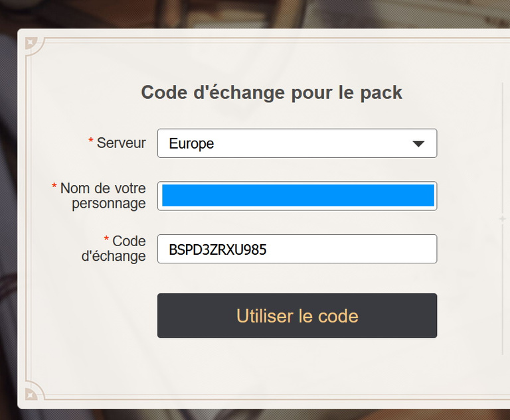Click the Code d'échange label
The height and width of the screenshot is (420, 510).
click(114, 249)
